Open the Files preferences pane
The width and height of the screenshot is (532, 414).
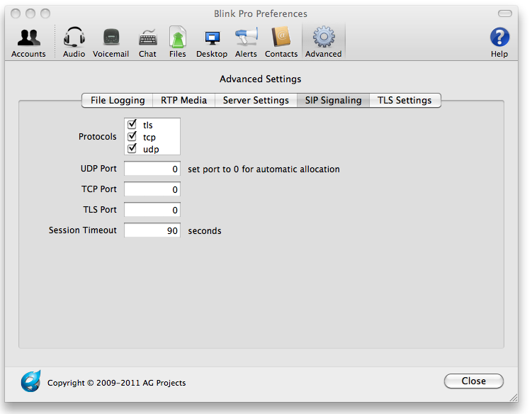(x=178, y=43)
